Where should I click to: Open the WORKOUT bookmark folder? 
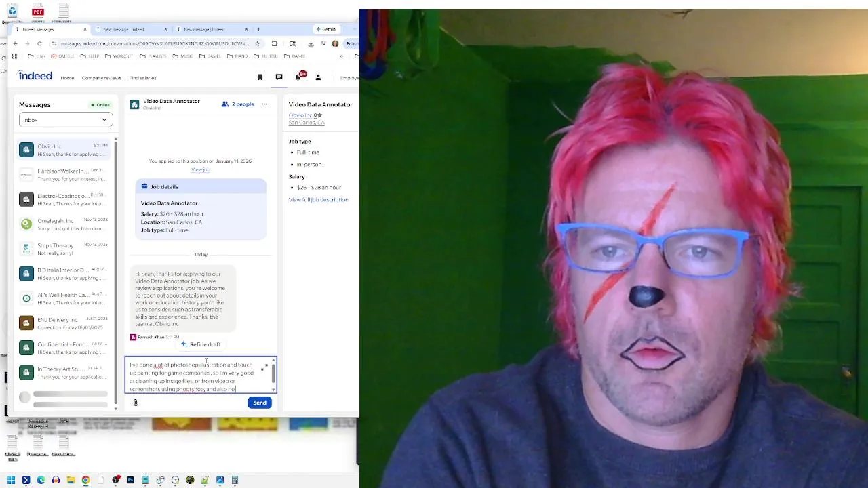[119, 56]
